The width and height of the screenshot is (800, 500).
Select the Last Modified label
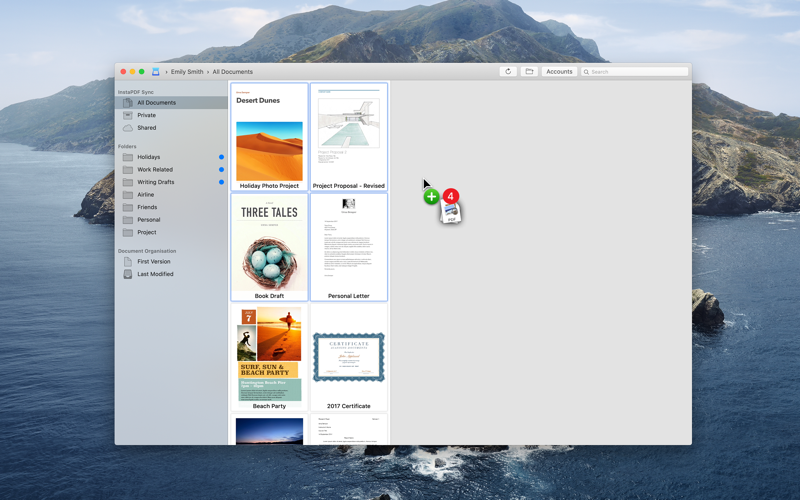point(155,274)
